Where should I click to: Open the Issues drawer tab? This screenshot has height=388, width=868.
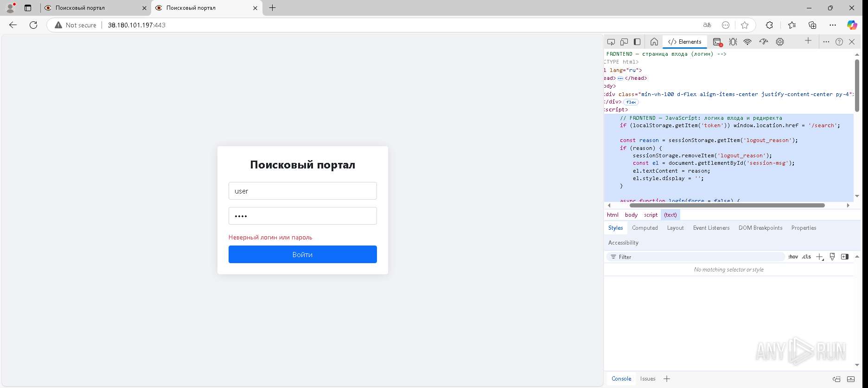click(x=648, y=379)
